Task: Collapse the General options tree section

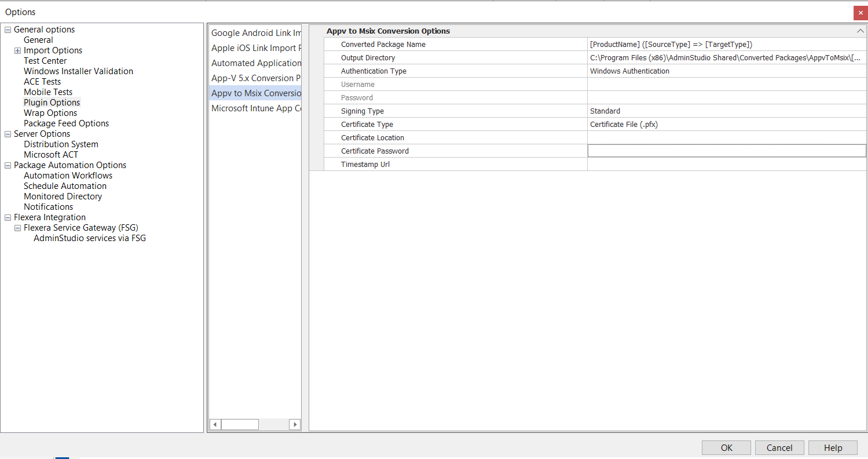Action: (8, 29)
